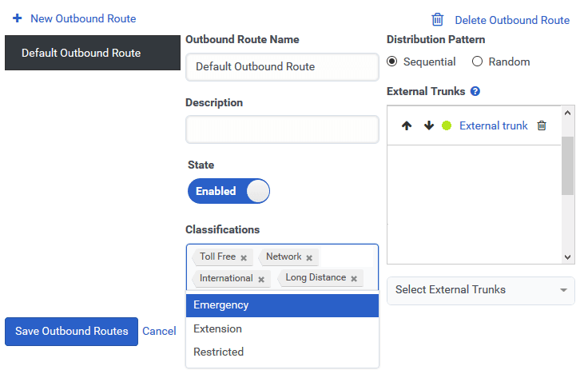Choose Extension from classifications list
The image size is (588, 378).
282,328
